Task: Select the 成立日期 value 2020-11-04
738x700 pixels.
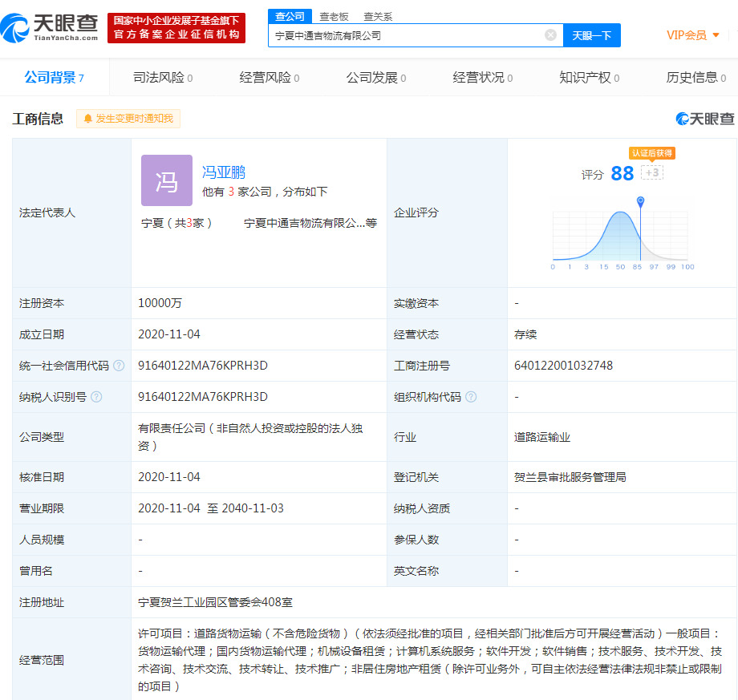Action: pyautogui.click(x=169, y=334)
